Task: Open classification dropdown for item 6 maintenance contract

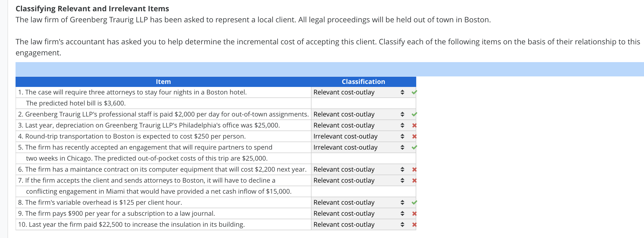Action: pos(359,169)
